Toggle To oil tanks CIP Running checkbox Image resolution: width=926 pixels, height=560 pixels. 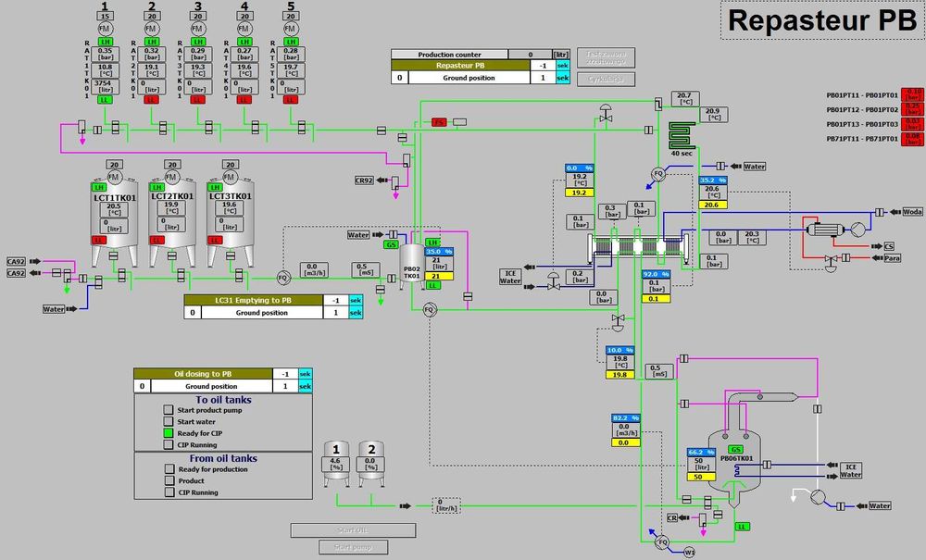pyautogui.click(x=169, y=444)
